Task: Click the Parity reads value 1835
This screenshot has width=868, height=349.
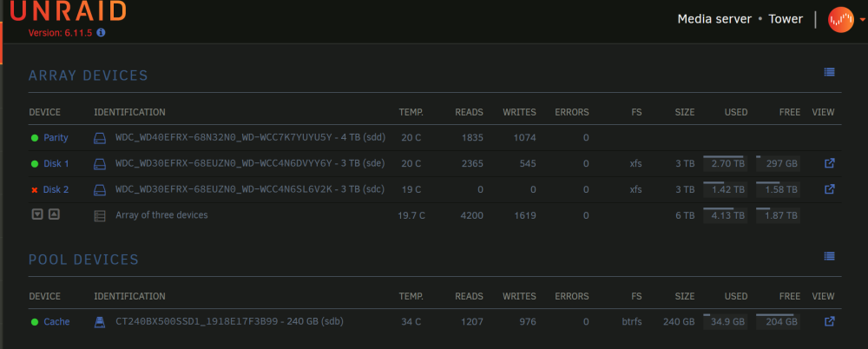Action: point(472,138)
